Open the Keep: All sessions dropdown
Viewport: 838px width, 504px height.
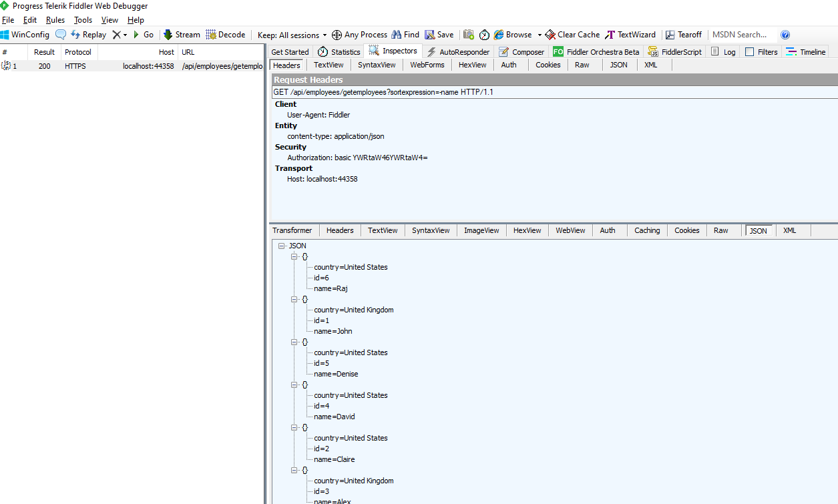[292, 35]
